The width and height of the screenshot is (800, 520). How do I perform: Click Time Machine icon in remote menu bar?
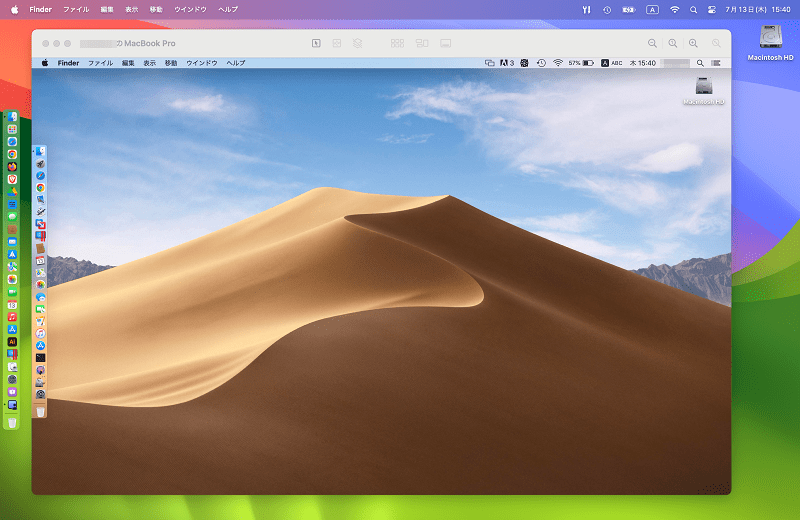pos(541,63)
